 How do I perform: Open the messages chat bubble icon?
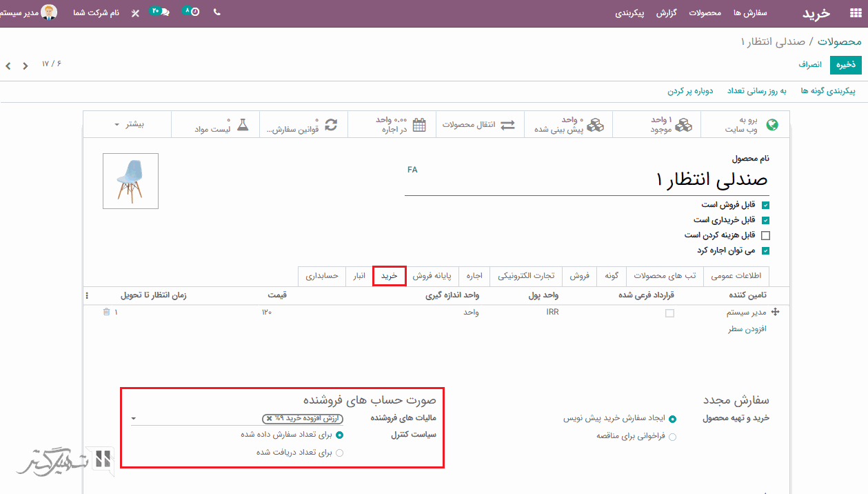click(x=164, y=12)
